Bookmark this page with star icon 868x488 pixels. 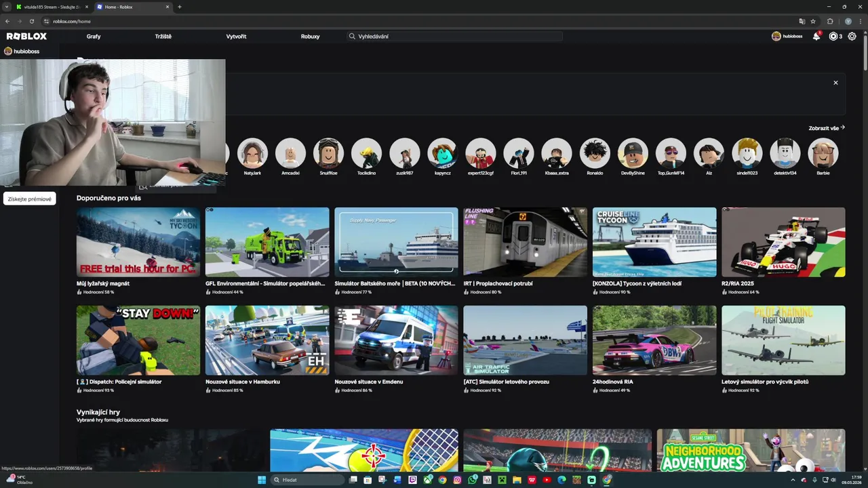[x=813, y=21]
